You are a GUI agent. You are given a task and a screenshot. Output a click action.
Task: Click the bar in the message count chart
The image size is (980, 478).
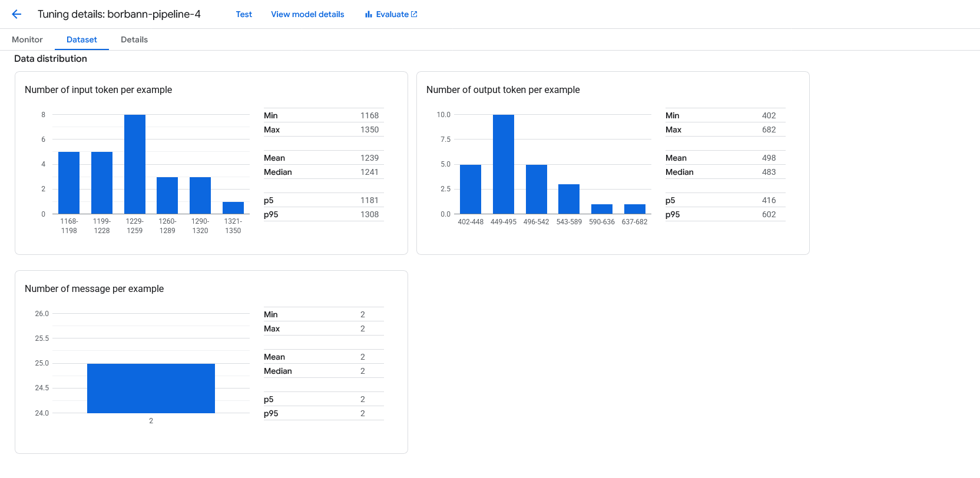(151, 389)
